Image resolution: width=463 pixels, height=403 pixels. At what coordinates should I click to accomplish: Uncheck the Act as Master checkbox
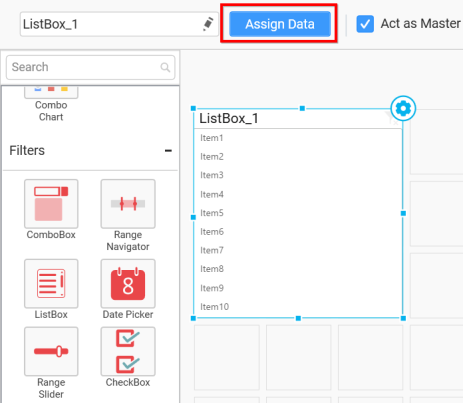[x=365, y=24]
